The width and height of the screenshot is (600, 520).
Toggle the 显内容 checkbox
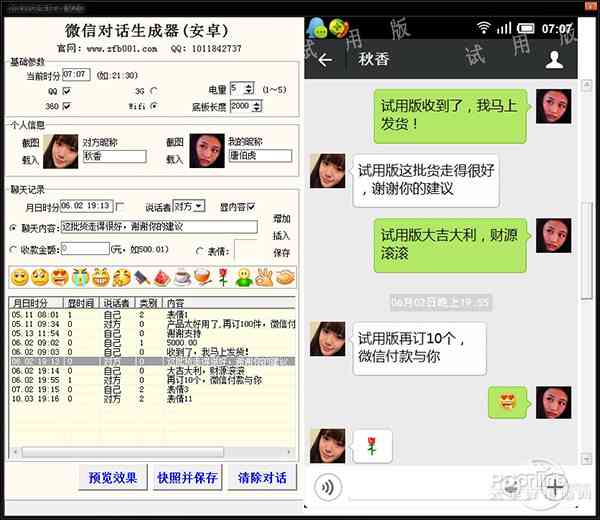click(251, 207)
